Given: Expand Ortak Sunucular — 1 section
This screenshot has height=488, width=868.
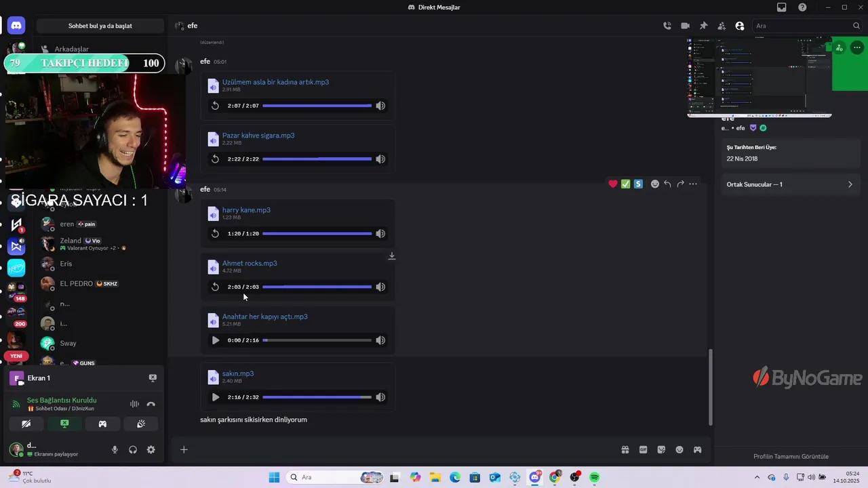Looking at the screenshot, I should point(789,184).
